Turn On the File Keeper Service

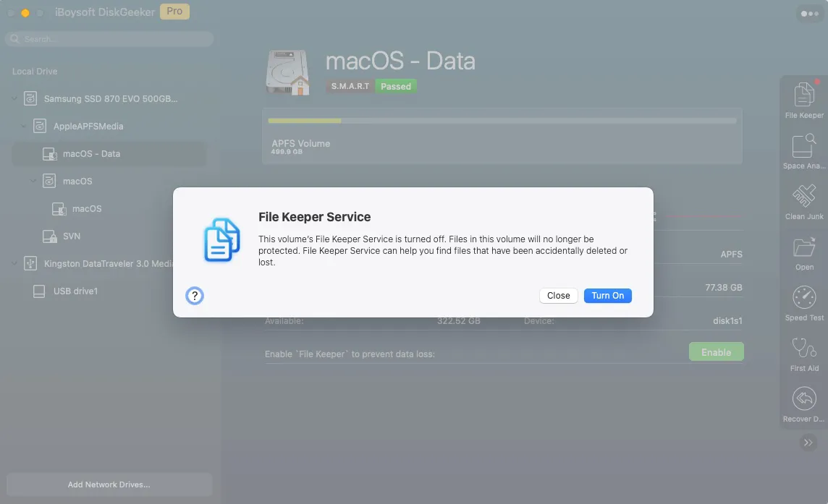607,296
